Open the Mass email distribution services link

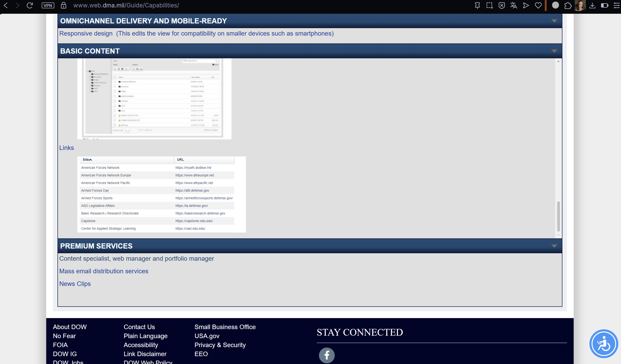(x=104, y=271)
